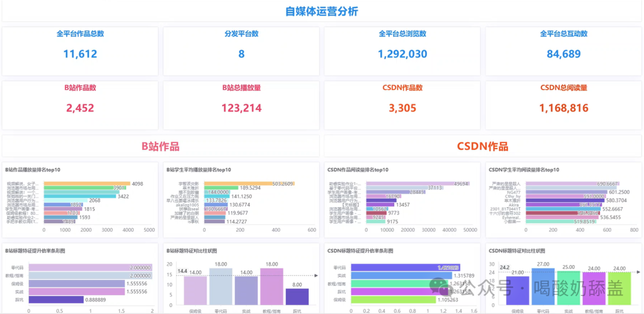Select the 全平台作品总数 card title

(80, 33)
